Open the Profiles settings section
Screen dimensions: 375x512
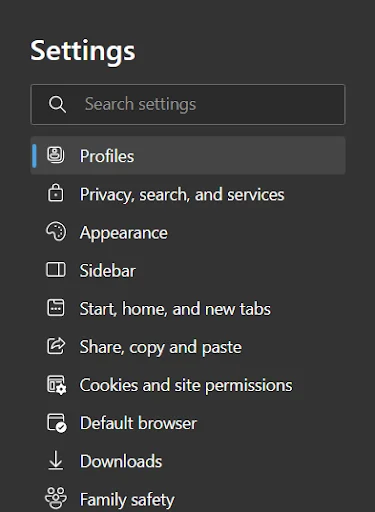(x=188, y=155)
